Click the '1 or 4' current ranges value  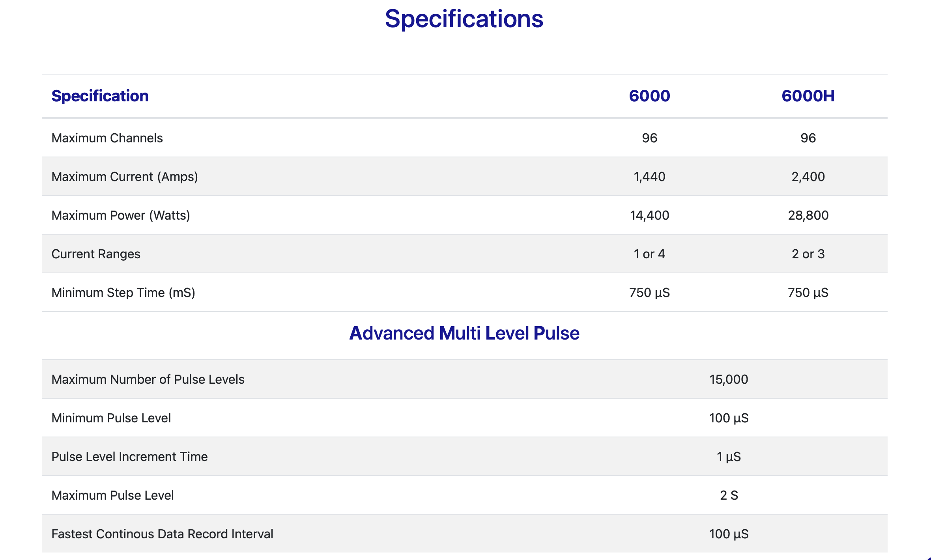coord(649,254)
